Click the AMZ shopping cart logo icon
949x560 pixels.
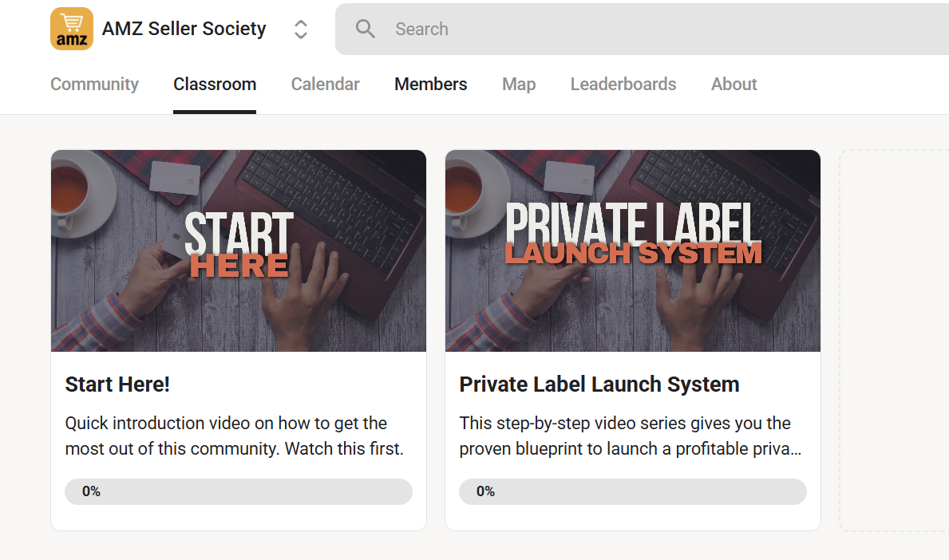71,29
